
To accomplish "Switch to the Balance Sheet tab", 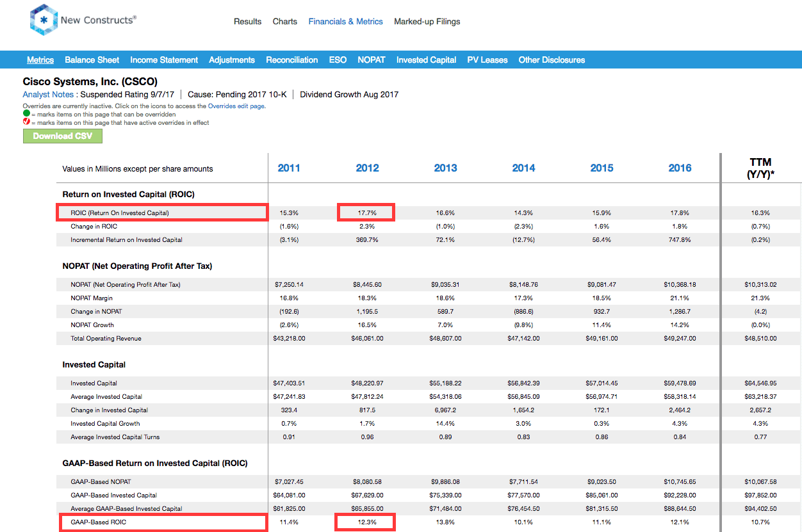I will [x=92, y=60].
